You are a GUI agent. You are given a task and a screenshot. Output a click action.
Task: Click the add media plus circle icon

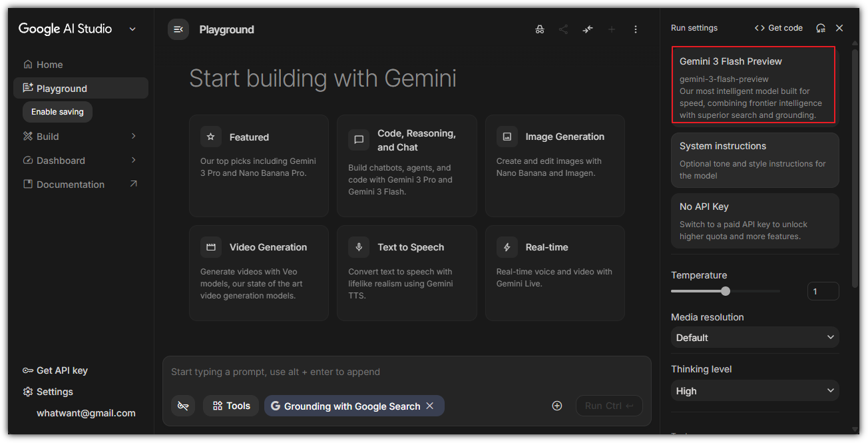tap(557, 406)
